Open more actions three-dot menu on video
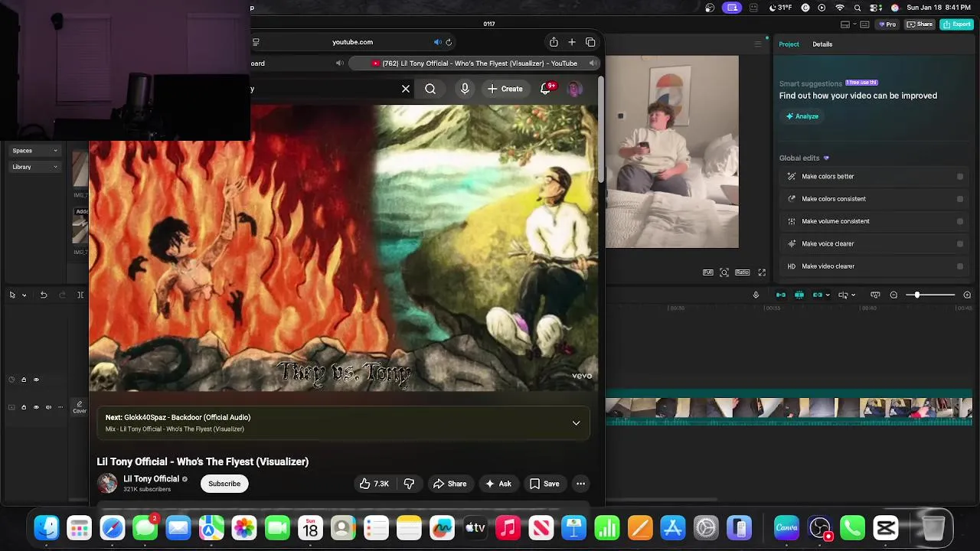The image size is (980, 551). (580, 484)
